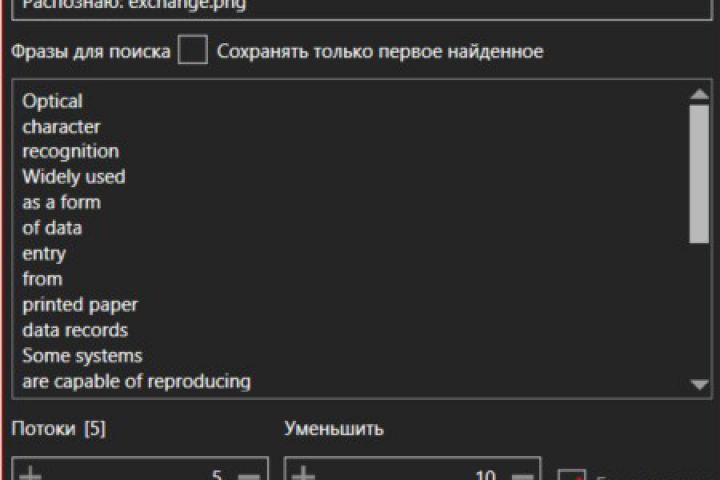The height and width of the screenshot is (480, 720).
Task: Select the 'Some systems' phrase line
Action: (82, 355)
